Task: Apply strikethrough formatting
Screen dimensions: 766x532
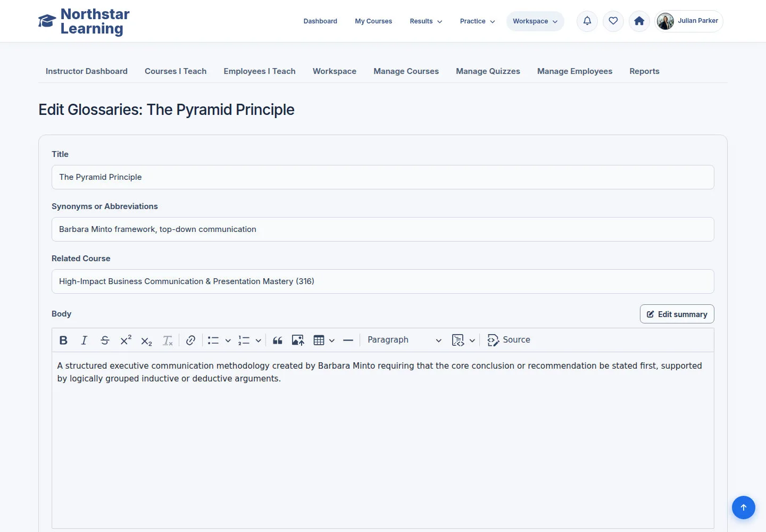Action: pos(105,340)
